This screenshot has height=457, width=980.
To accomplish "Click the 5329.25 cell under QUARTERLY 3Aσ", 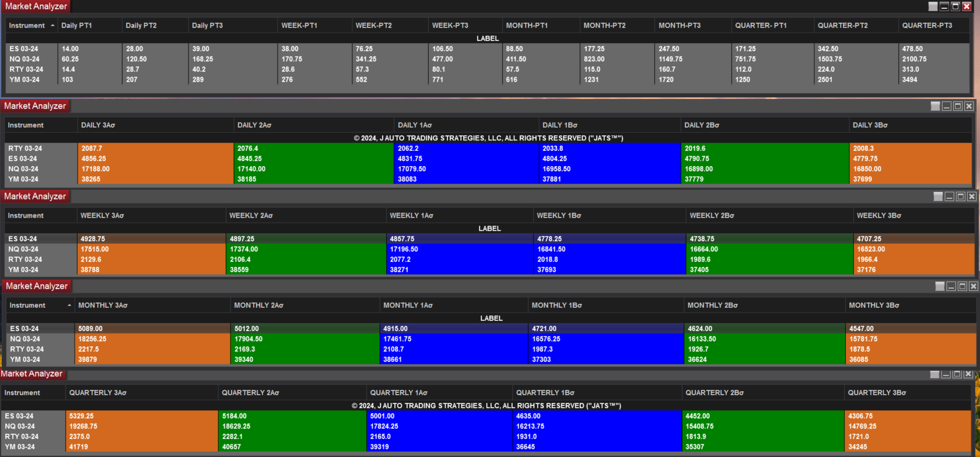I will pos(142,416).
